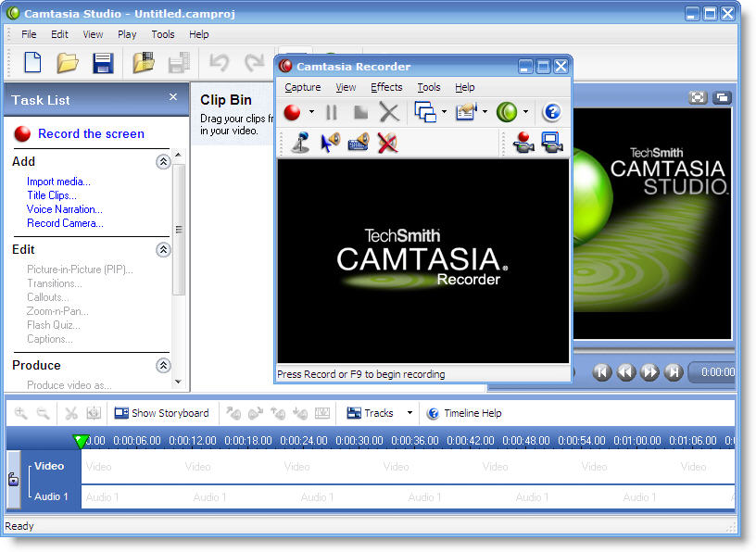This screenshot has height=552, width=756.
Task: Click the Stop button in Camtasia Recorder
Action: [x=360, y=112]
